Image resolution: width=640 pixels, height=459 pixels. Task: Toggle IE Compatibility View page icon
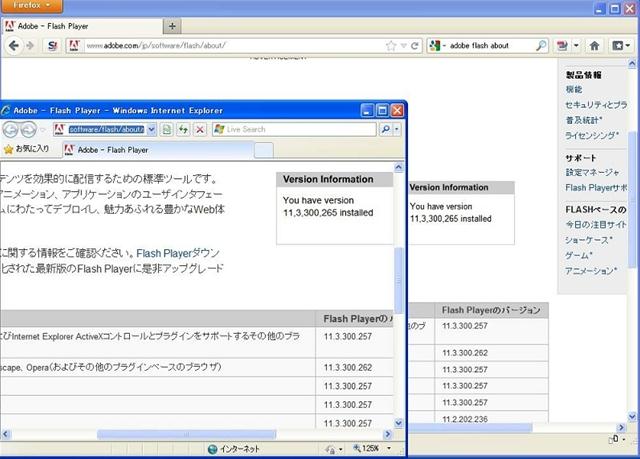[167, 130]
